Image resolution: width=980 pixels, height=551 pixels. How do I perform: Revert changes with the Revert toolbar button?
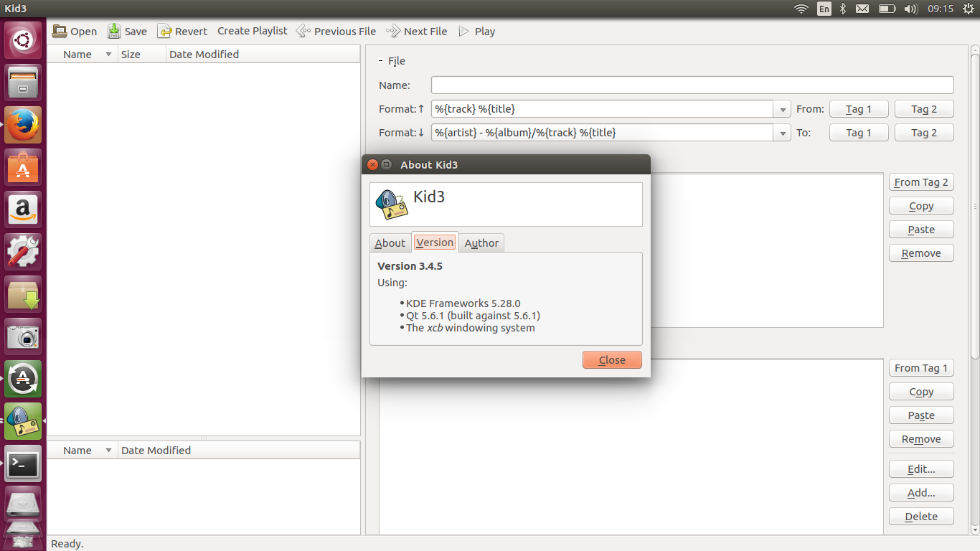point(182,32)
